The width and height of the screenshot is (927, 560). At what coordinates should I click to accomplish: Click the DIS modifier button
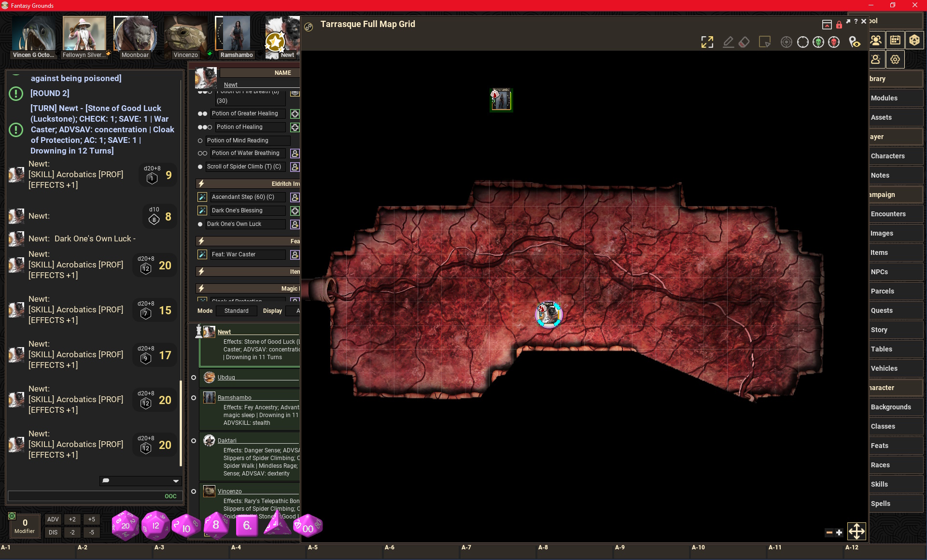(x=53, y=532)
